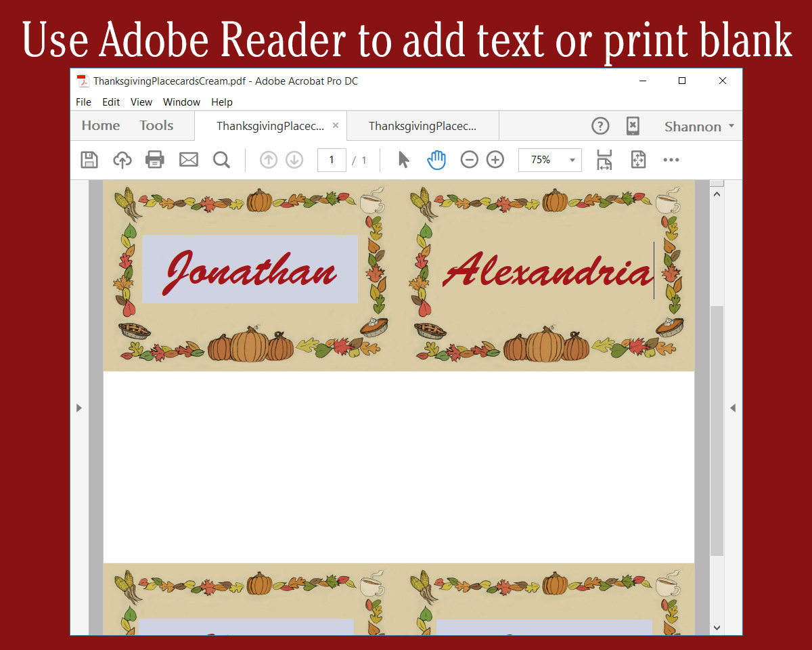
Task: Open the more tools ellipsis
Action: click(x=671, y=160)
